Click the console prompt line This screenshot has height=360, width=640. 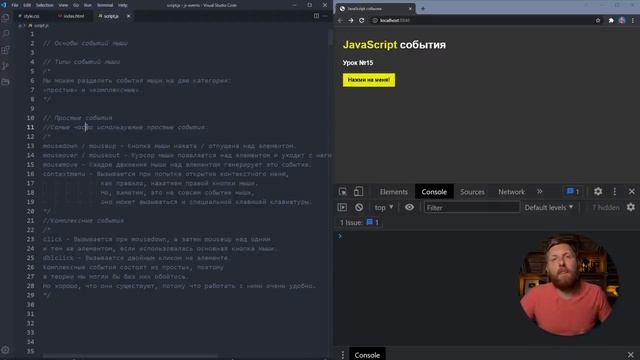pos(487,236)
